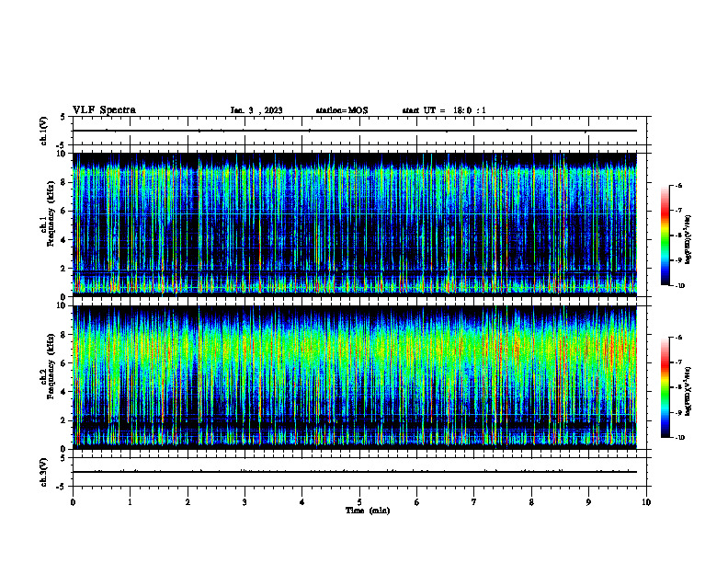Click the "1" tick on the time axis
The height and width of the screenshot is (563, 728).
pos(130,502)
